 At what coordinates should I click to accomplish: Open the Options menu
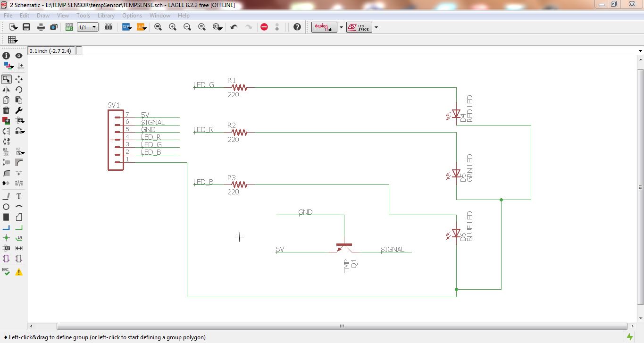coord(132,15)
